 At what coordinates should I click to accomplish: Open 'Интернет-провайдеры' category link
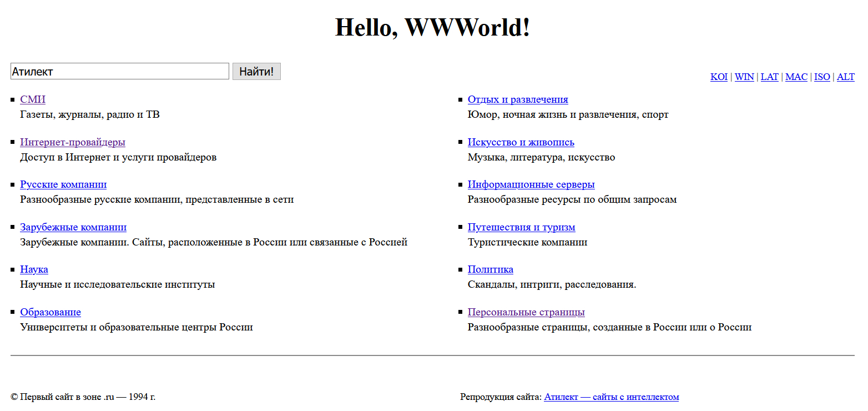click(73, 143)
